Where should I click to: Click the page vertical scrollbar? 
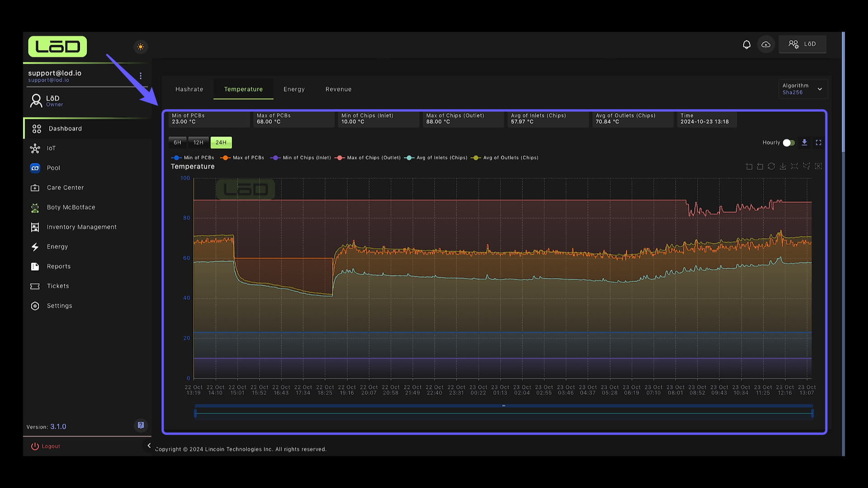click(x=843, y=92)
